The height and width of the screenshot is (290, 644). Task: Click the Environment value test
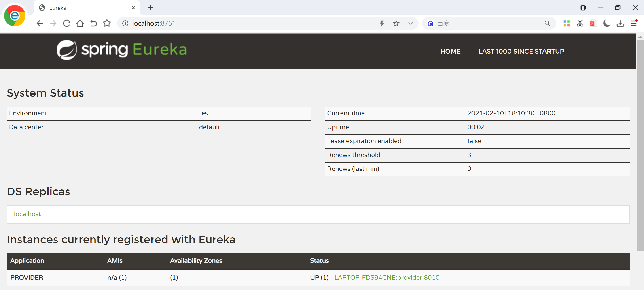point(205,114)
